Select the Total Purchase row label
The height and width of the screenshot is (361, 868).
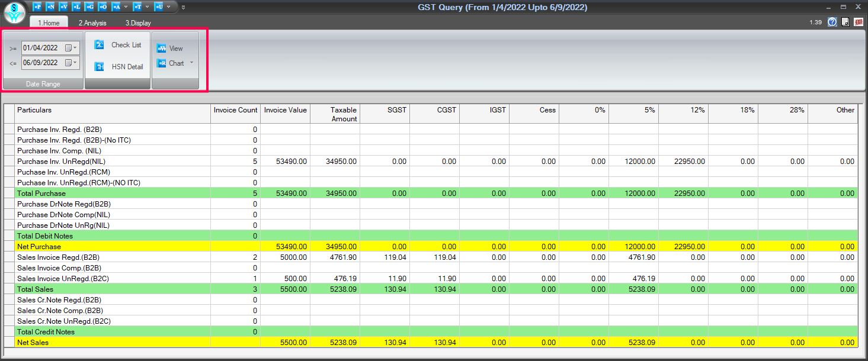(41, 194)
